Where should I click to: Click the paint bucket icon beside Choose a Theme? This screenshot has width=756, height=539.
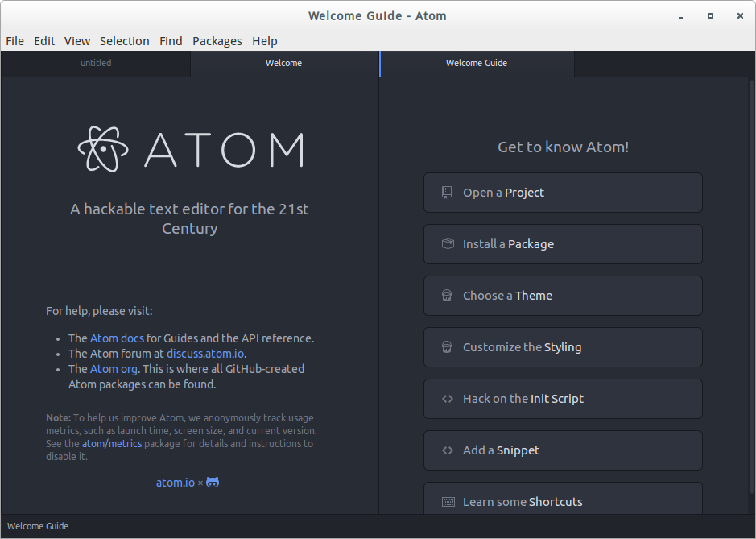(x=447, y=296)
